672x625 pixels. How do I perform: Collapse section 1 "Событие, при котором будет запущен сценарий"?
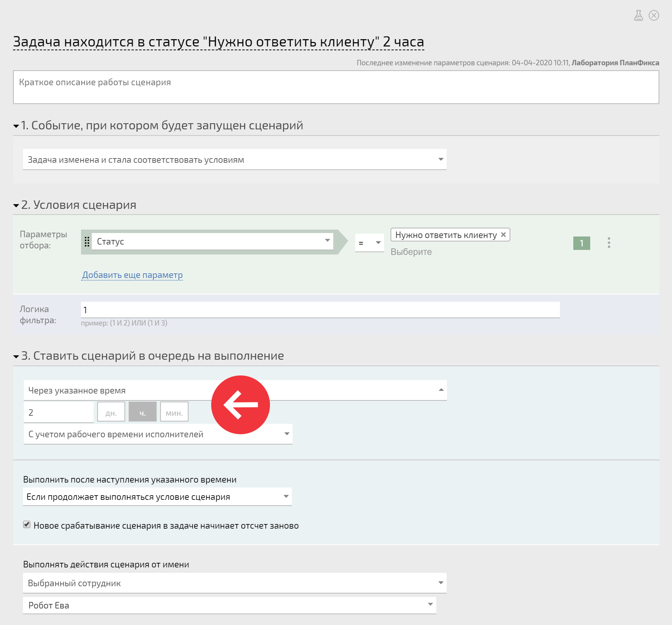tap(16, 126)
